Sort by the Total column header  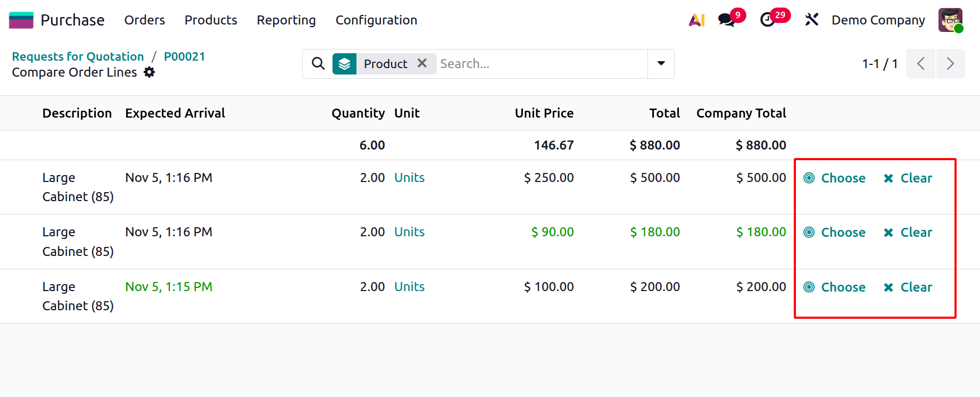tap(665, 113)
